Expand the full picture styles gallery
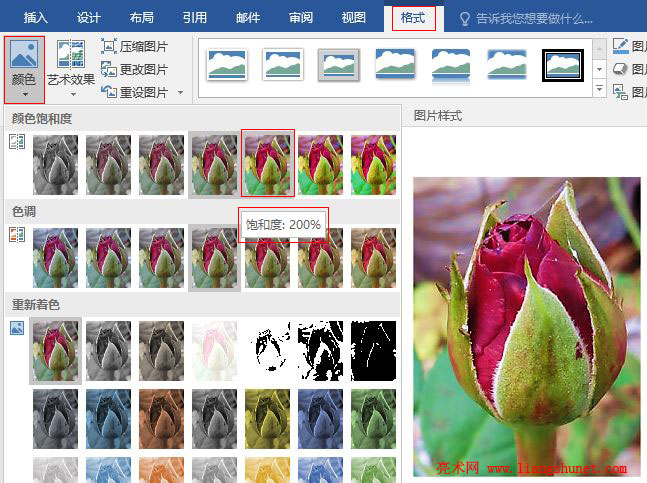 [x=600, y=88]
